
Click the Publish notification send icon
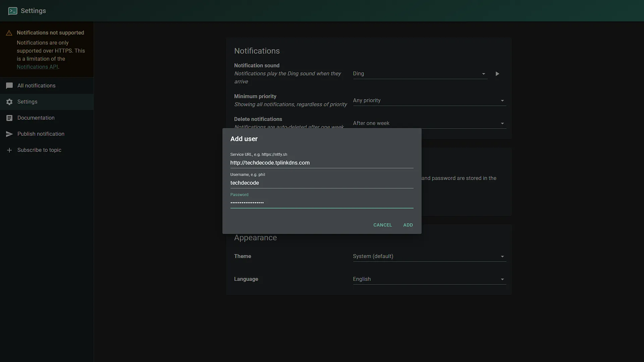point(9,134)
